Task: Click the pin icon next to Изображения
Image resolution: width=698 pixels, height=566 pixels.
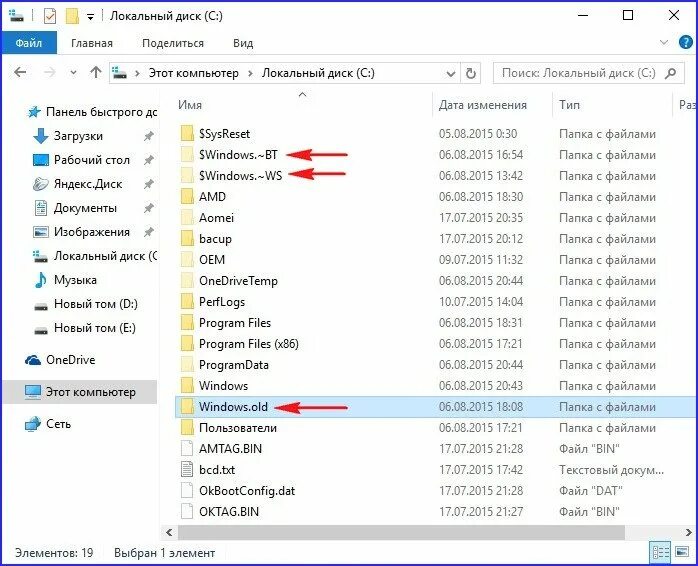Action: pos(149,232)
